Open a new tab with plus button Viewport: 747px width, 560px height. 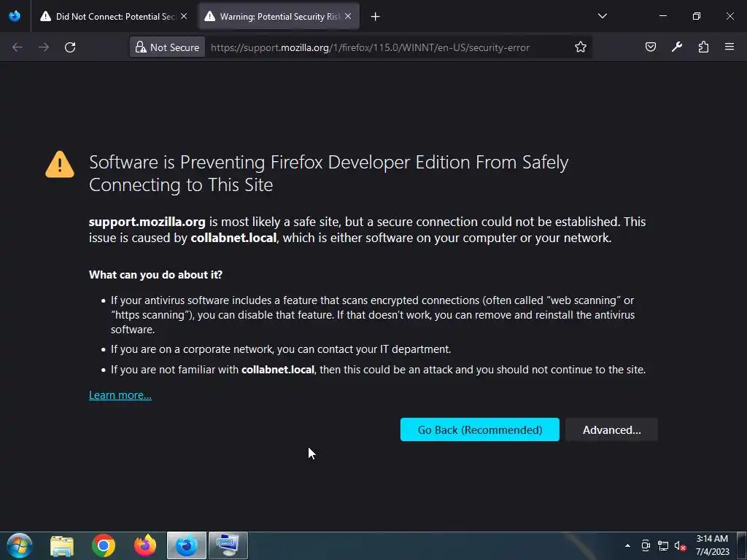coord(376,17)
